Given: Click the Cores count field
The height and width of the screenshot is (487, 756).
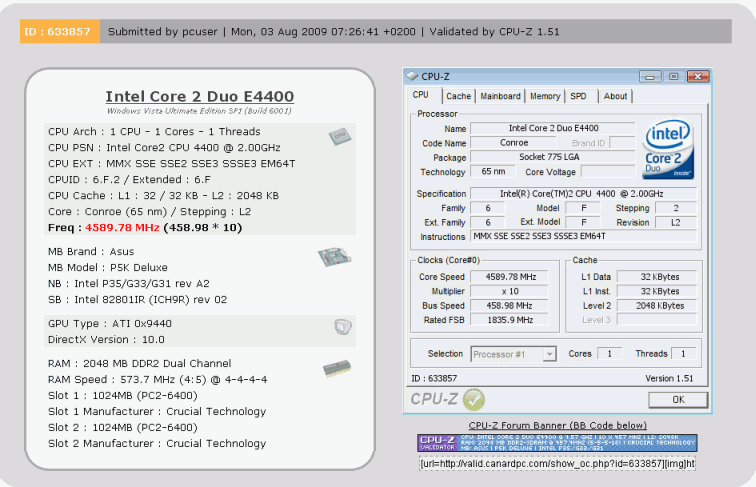Looking at the screenshot, I should 609,354.
